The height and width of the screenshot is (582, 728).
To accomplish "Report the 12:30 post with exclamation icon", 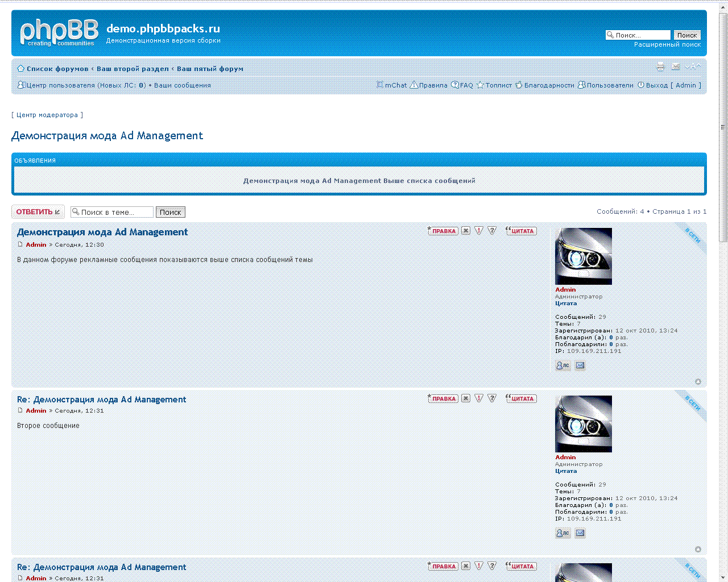I will (x=479, y=231).
